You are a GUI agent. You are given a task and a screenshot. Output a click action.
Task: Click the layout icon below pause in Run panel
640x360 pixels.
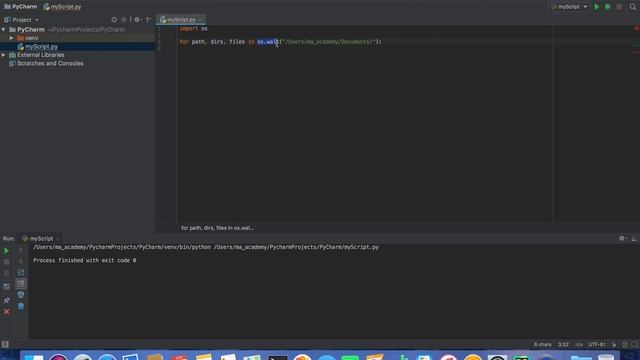tap(7, 287)
